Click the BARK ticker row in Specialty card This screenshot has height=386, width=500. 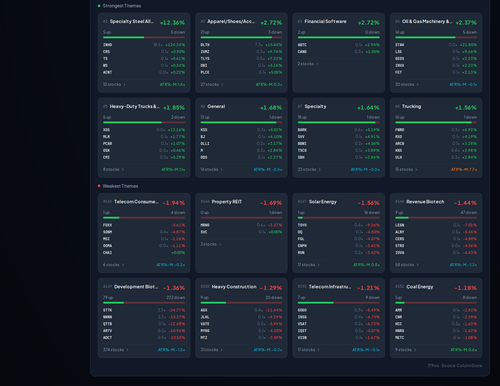339,130
